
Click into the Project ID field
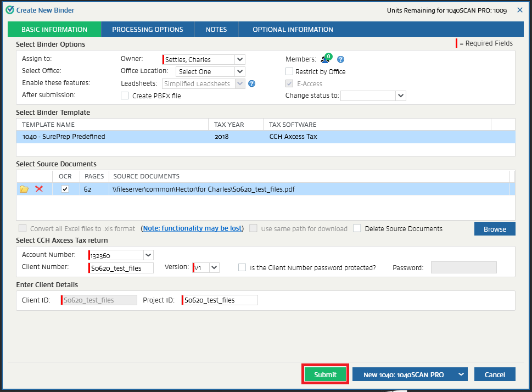pyautogui.click(x=220, y=300)
